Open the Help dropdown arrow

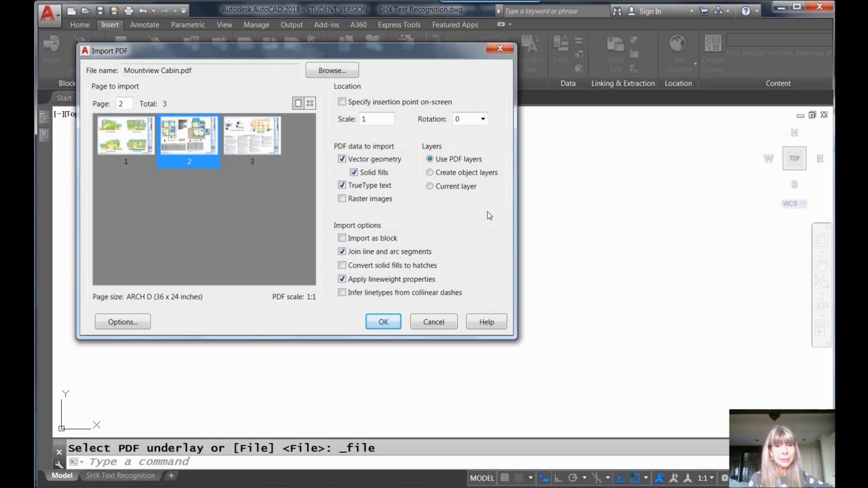757,12
